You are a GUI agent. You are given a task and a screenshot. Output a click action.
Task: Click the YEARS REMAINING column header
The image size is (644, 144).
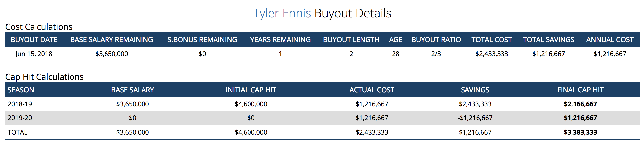coord(280,40)
